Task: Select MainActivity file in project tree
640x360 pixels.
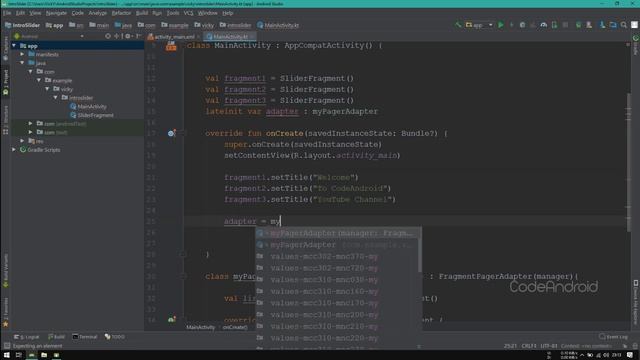Action: tap(88, 107)
